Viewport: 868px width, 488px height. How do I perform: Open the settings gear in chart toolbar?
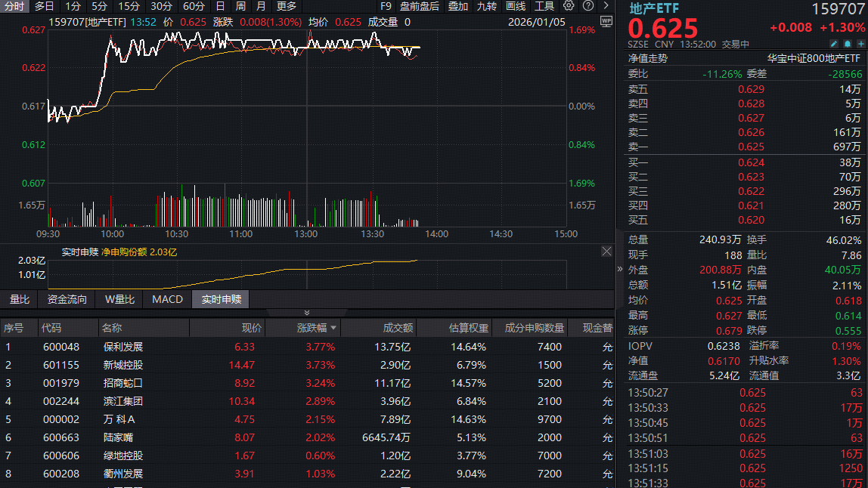click(569, 6)
